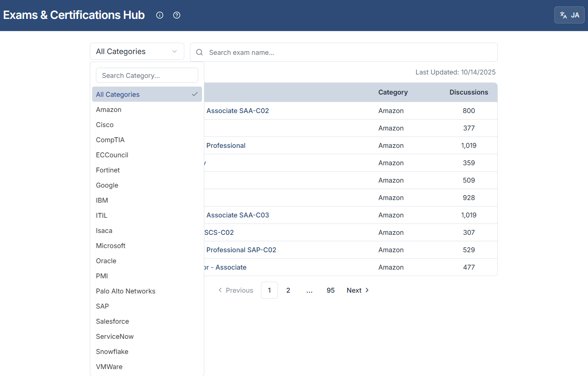The height and width of the screenshot is (377, 588).
Task: Choose Palo Alto Networks from category list
Action: [147, 291]
